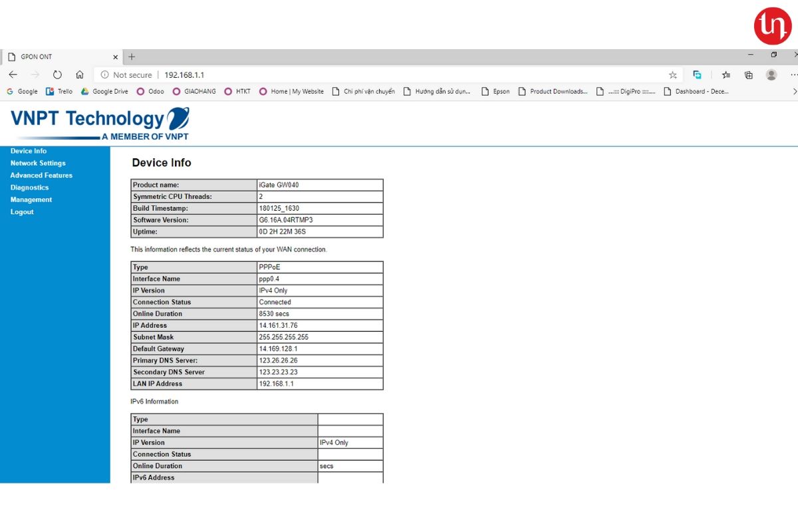
Task: Click interface name value ppp0.4
Action: point(269,279)
